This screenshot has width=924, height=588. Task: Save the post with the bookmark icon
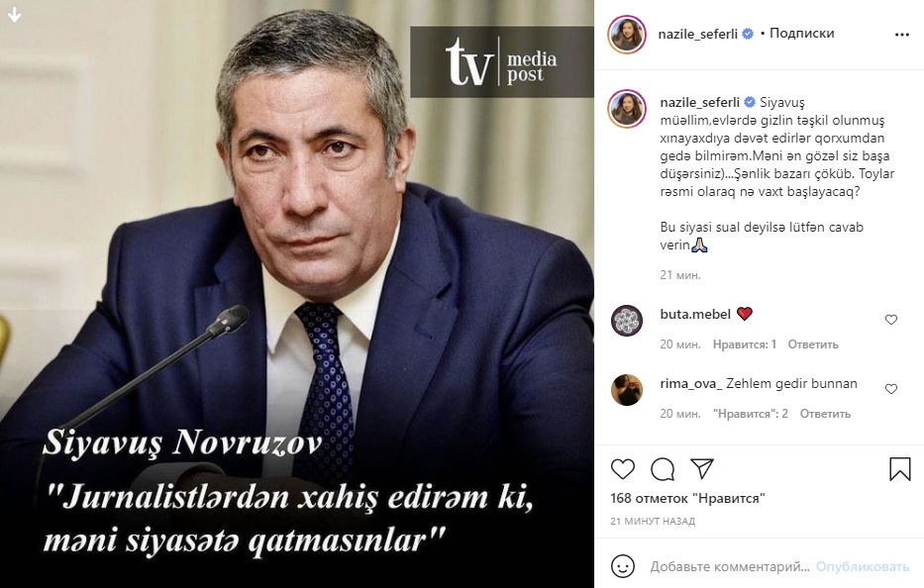coord(900,469)
